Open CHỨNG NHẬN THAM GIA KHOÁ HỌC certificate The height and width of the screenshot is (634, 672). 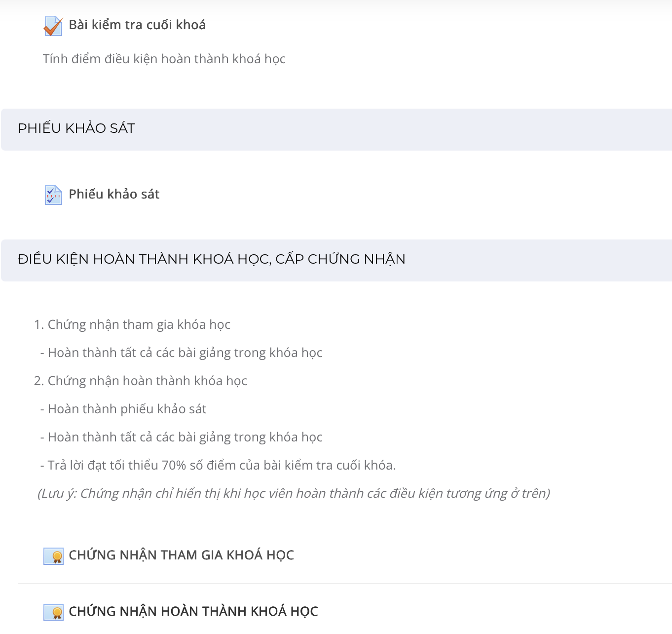click(181, 555)
